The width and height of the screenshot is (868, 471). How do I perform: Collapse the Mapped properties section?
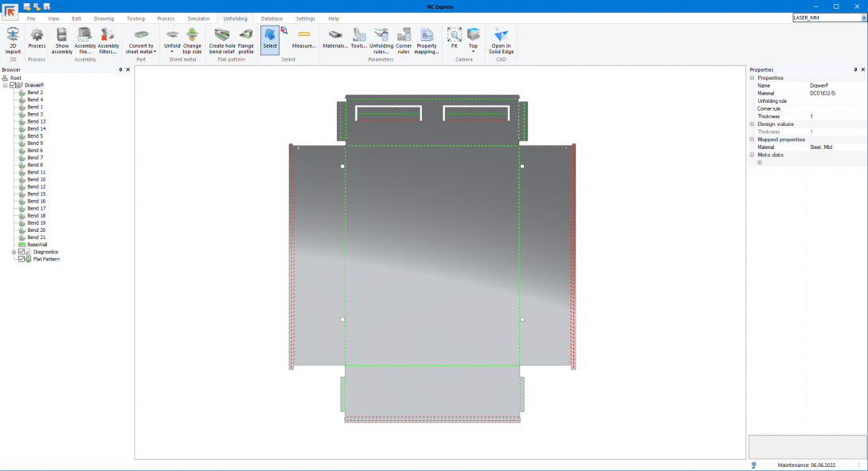753,139
